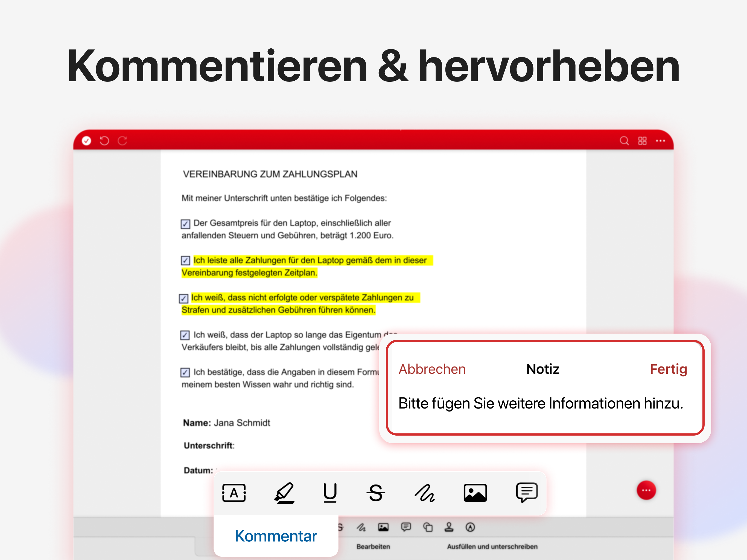Toggle the 'Ich leiste alle Zahlungen' checkbox
This screenshot has height=560, width=747.
(185, 260)
